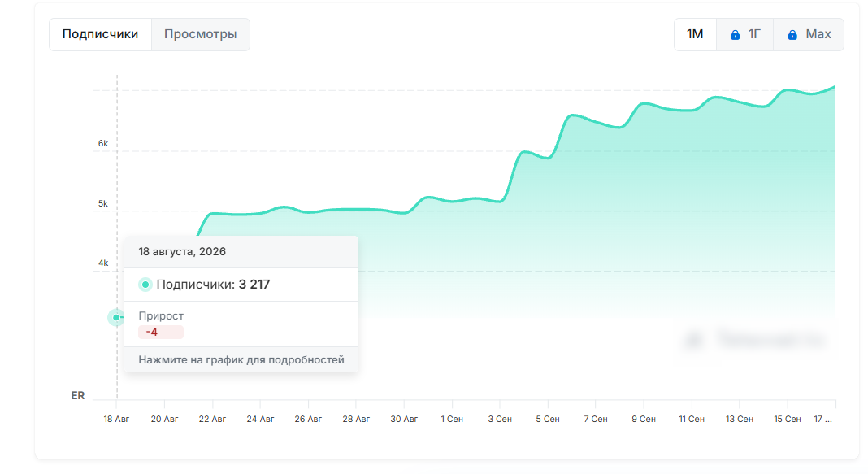The width and height of the screenshot is (868, 474).
Task: Click the 15 Сен x-axis label
Action: click(788, 420)
